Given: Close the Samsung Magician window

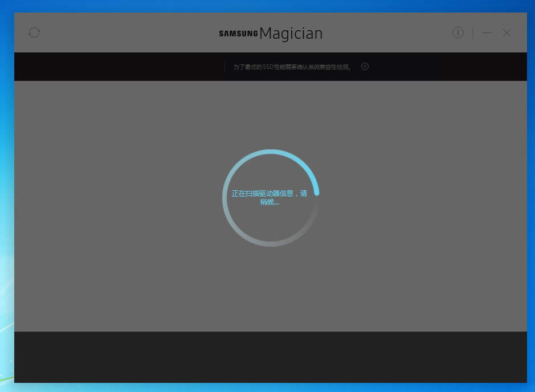Looking at the screenshot, I should click(x=507, y=32).
